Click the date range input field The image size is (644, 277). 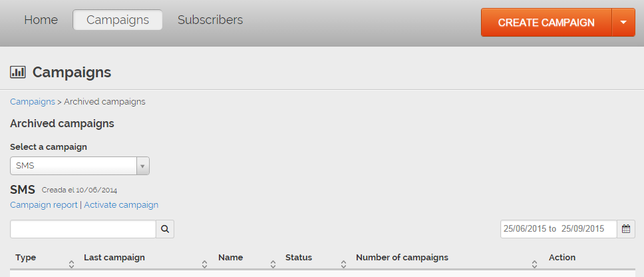558,229
